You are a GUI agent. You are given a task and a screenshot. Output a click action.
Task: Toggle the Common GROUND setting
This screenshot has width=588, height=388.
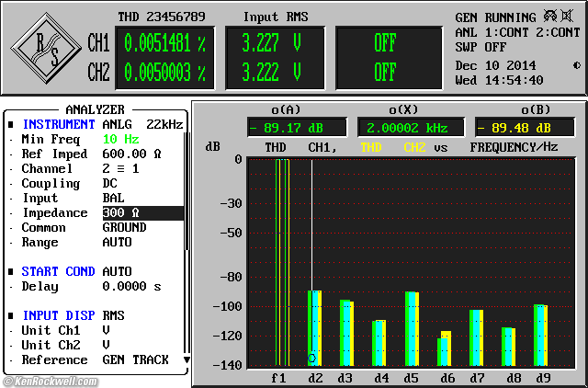pyautogui.click(x=124, y=227)
